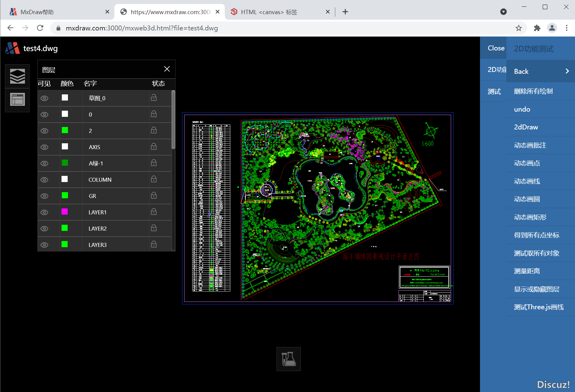575x392 pixels.
Task: Toggle lock for layer AXIS
Action: (x=154, y=147)
